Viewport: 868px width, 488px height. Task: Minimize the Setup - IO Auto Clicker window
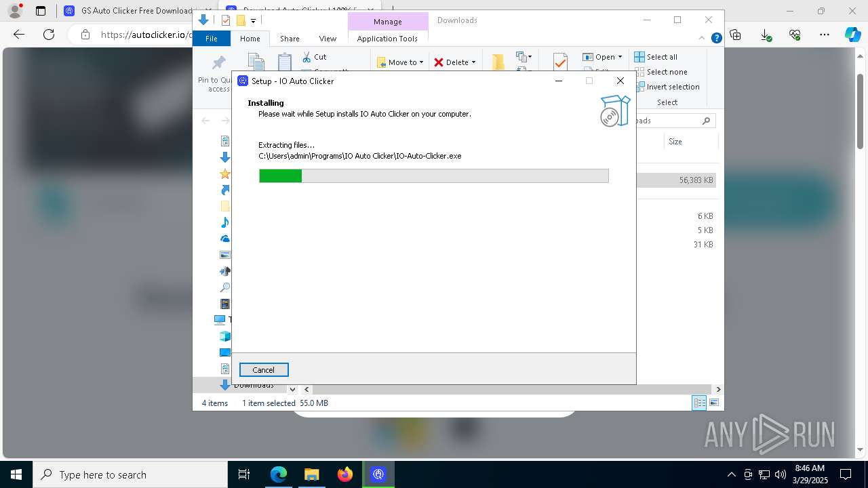pyautogui.click(x=559, y=81)
